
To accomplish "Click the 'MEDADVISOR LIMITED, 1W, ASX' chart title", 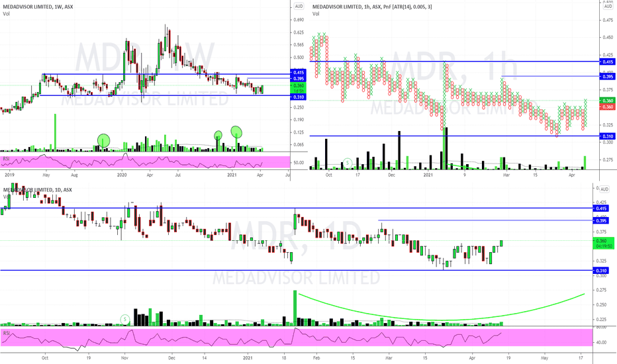I will click(x=38, y=7).
